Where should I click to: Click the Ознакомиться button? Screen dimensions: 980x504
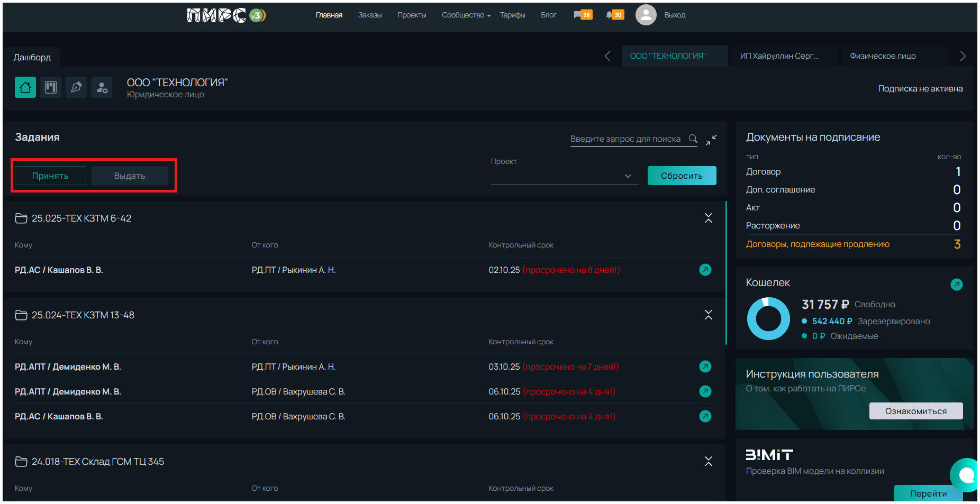click(915, 411)
